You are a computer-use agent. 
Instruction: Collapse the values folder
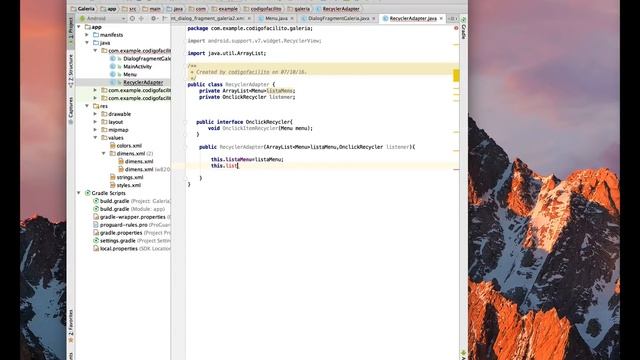point(95,138)
